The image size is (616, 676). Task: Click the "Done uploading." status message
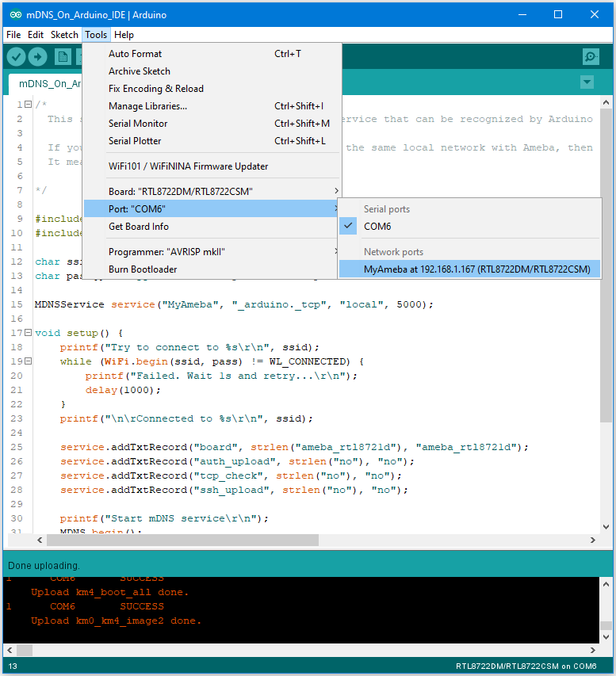pyautogui.click(x=44, y=565)
